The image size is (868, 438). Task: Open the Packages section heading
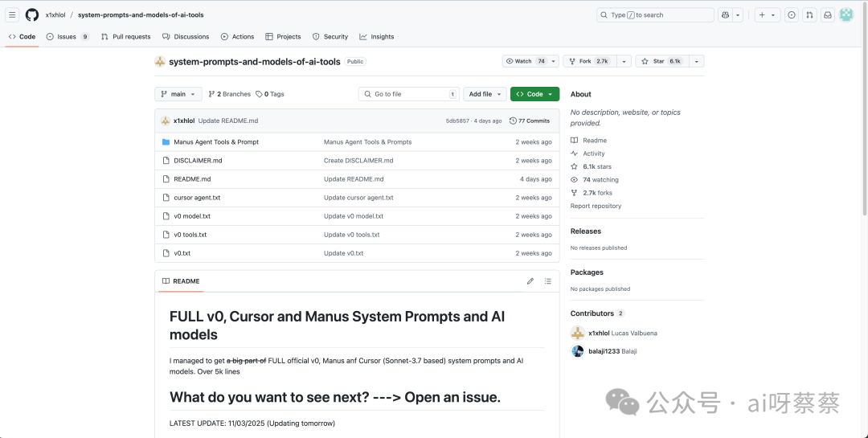point(587,272)
